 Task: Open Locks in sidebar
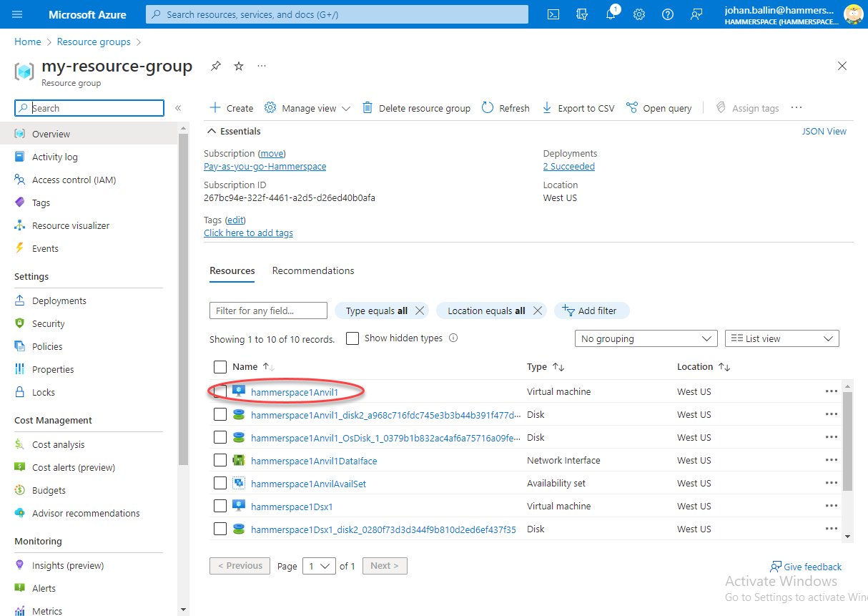44,392
